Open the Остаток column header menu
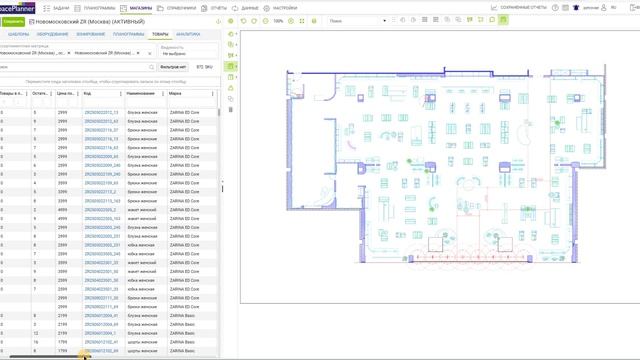 point(51,94)
